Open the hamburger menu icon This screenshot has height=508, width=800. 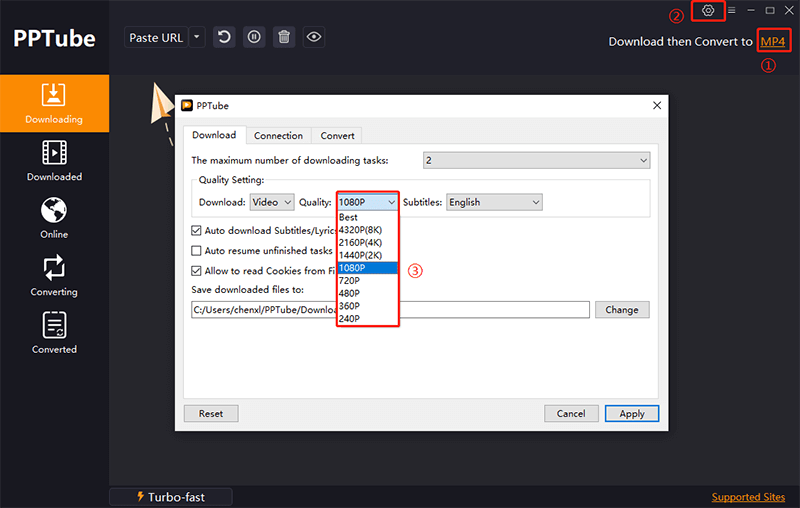(x=732, y=10)
